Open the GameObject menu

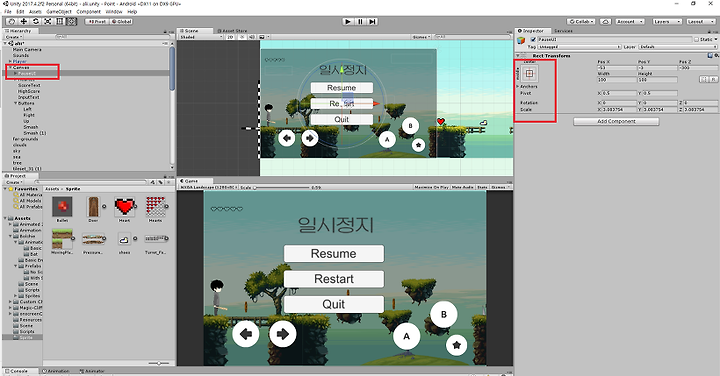59,11
